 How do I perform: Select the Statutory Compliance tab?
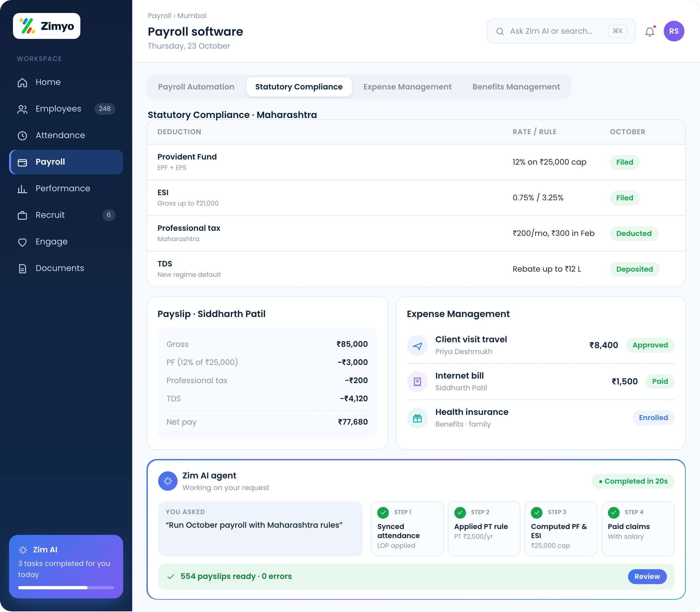(x=299, y=87)
